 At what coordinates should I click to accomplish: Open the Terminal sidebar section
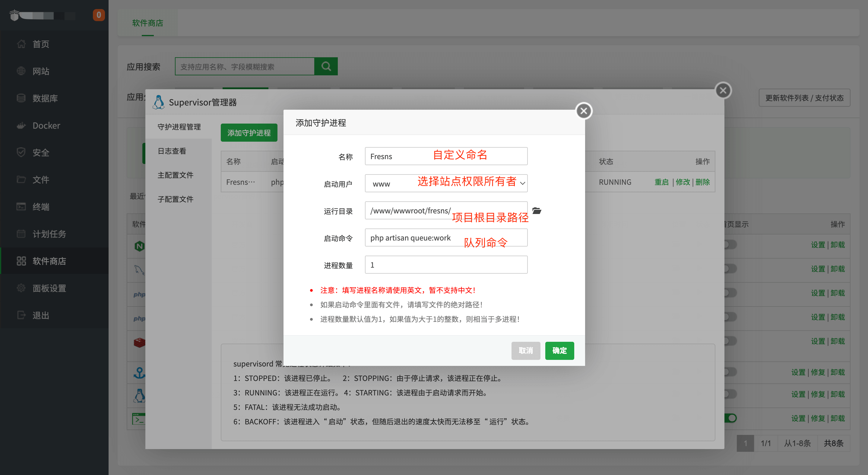(x=54, y=207)
